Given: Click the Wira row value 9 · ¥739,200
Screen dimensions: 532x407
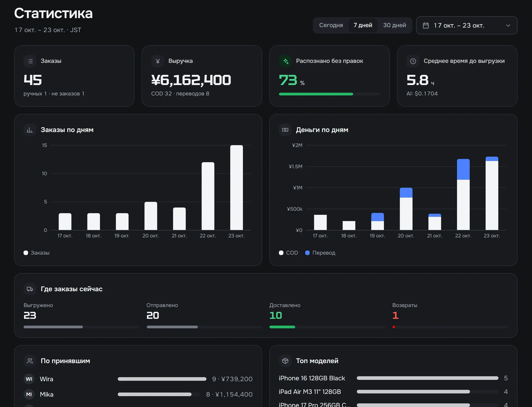Looking at the screenshot, I should point(232,379).
